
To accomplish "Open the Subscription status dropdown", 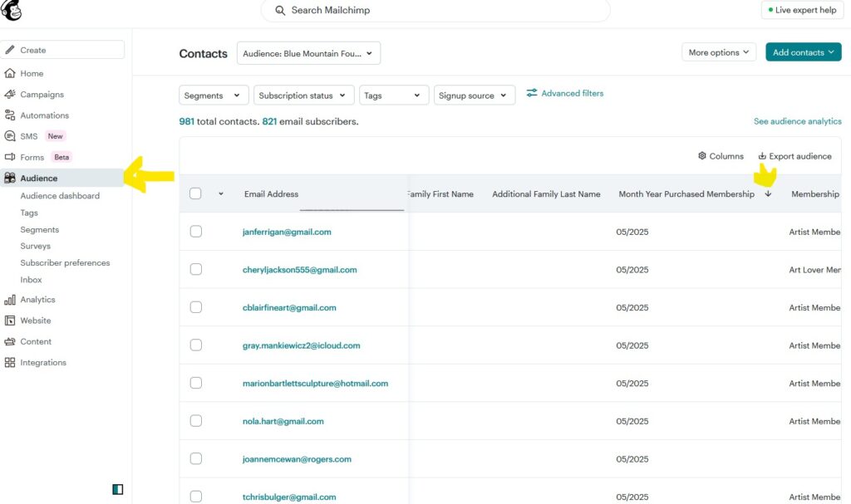I will point(304,95).
